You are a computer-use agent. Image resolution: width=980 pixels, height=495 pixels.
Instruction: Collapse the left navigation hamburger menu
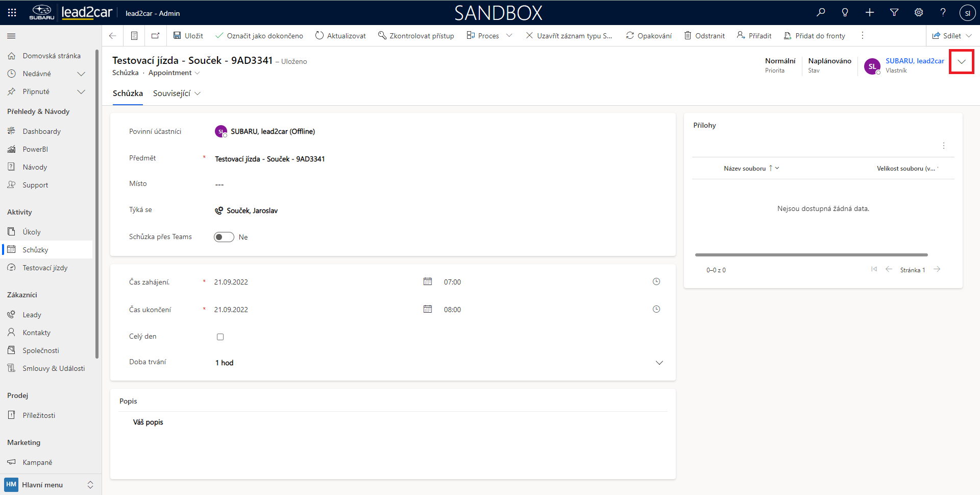coord(11,36)
